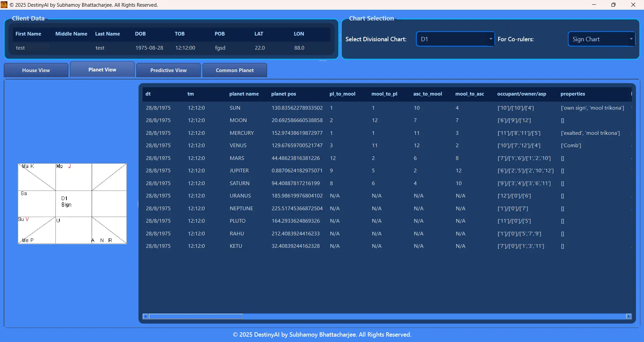
Task: Click the horizontal scrollbar thumb in planet table
Action: pyautogui.click(x=196, y=317)
